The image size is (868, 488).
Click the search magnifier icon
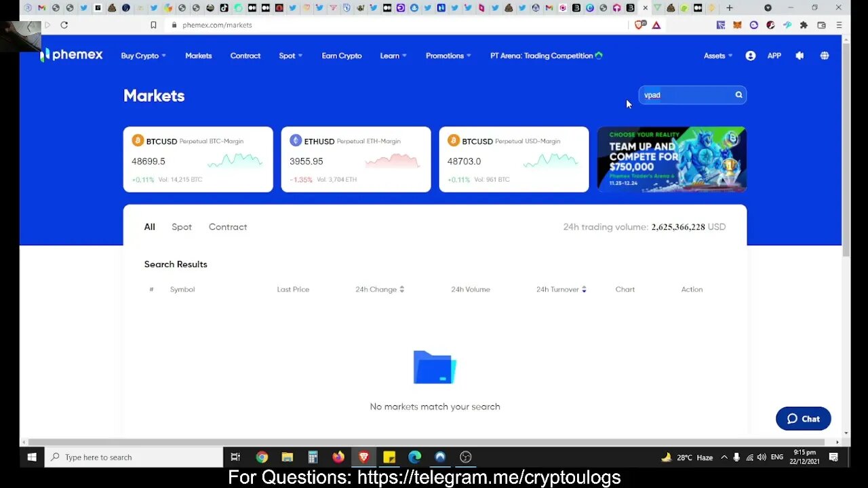coord(739,95)
